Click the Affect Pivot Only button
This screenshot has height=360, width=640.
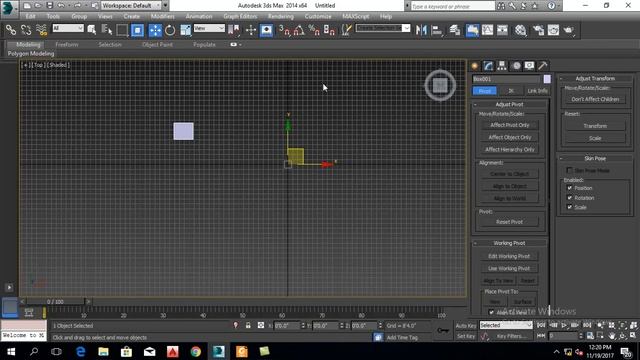tap(509, 125)
